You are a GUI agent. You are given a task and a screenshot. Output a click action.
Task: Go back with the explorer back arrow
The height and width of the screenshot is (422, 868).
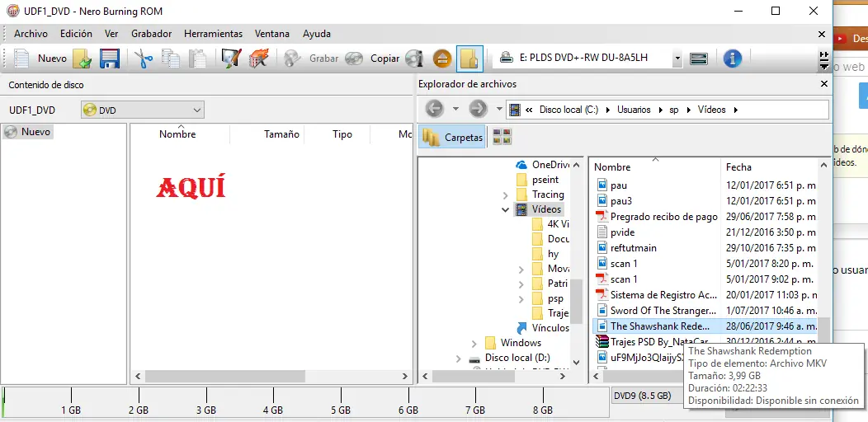(435, 109)
